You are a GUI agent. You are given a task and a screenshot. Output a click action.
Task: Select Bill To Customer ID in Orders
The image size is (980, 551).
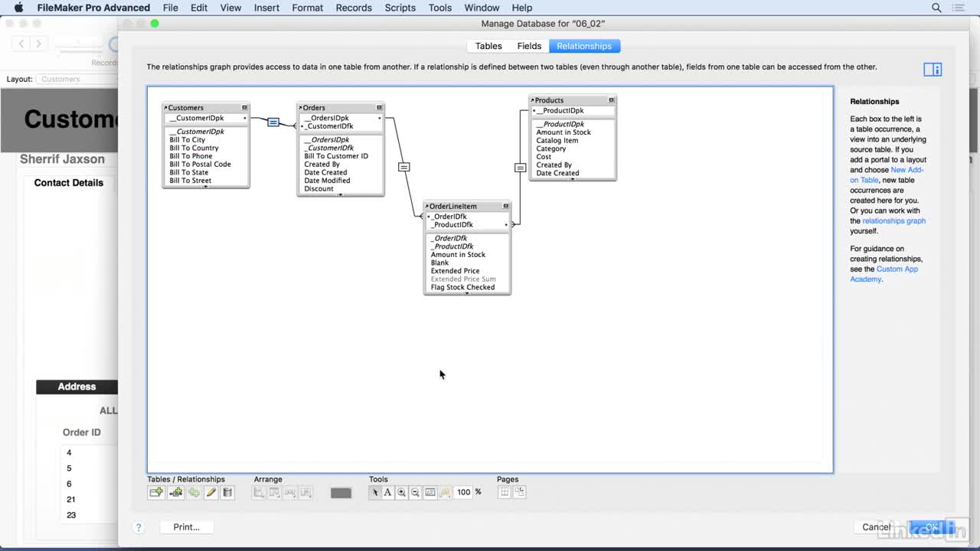pos(336,156)
